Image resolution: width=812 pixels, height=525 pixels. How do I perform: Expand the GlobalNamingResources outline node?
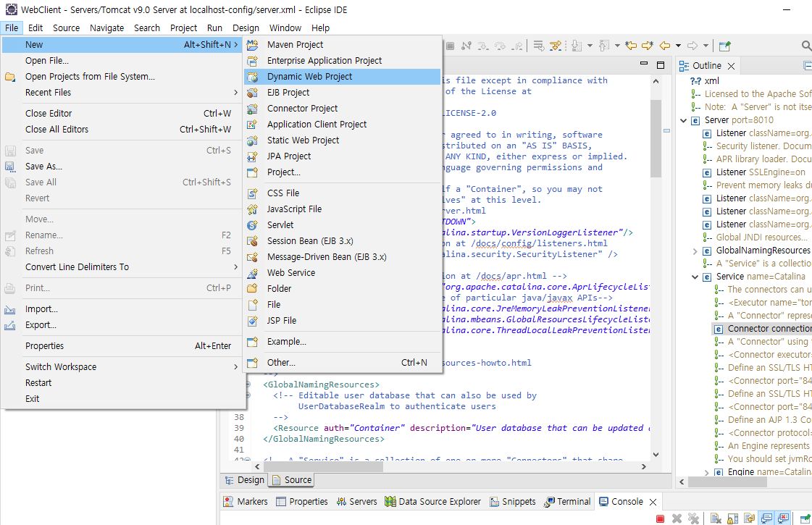tap(695, 251)
